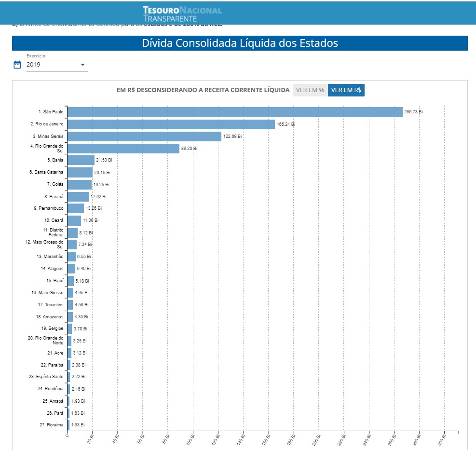The image size is (476, 450).
Task: Click the Pernambuco bar
Action: [x=75, y=208]
